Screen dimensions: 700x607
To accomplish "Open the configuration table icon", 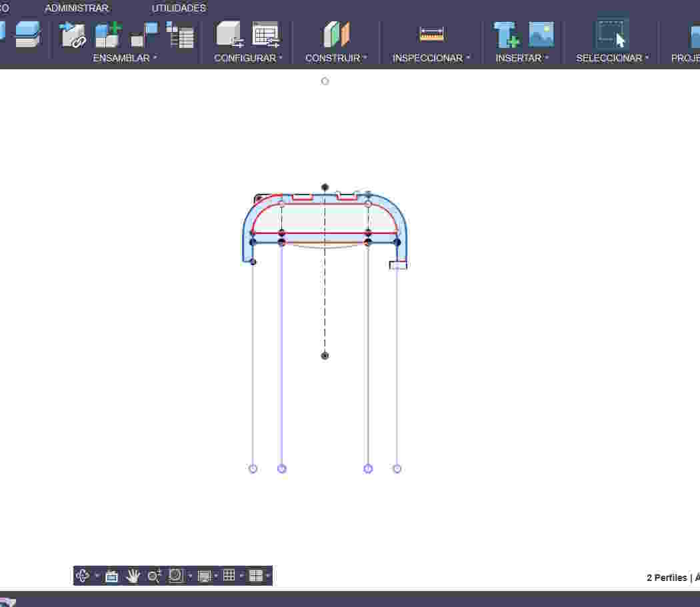I will coord(265,35).
